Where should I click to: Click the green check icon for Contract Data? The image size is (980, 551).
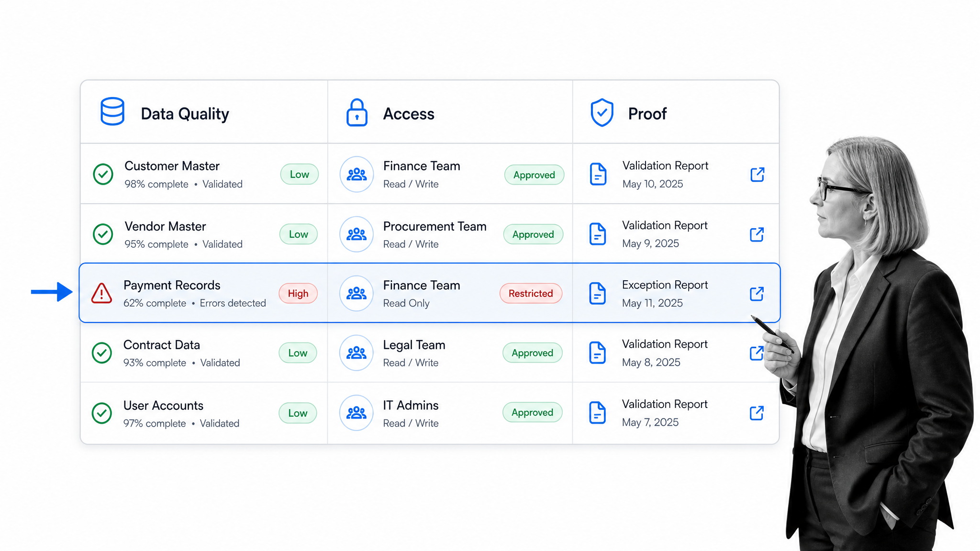tap(102, 353)
